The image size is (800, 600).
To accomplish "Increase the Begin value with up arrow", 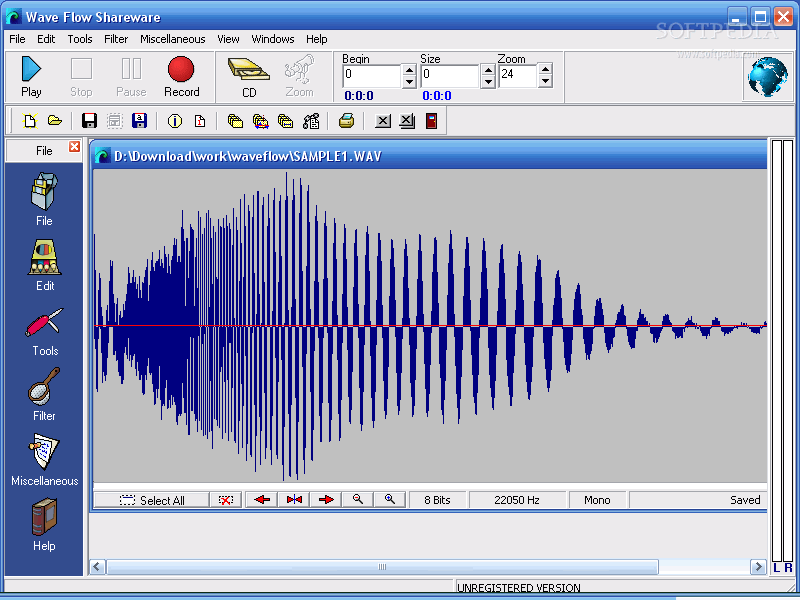I will 409,70.
